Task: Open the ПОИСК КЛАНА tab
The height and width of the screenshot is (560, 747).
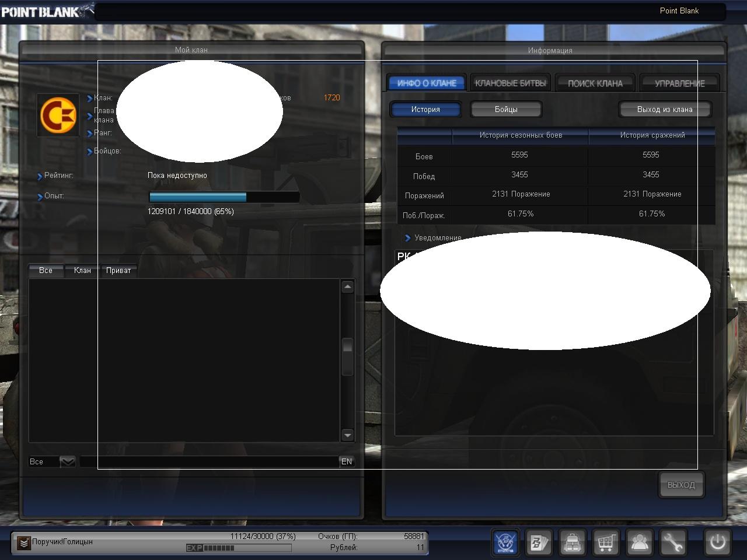Action: point(595,83)
